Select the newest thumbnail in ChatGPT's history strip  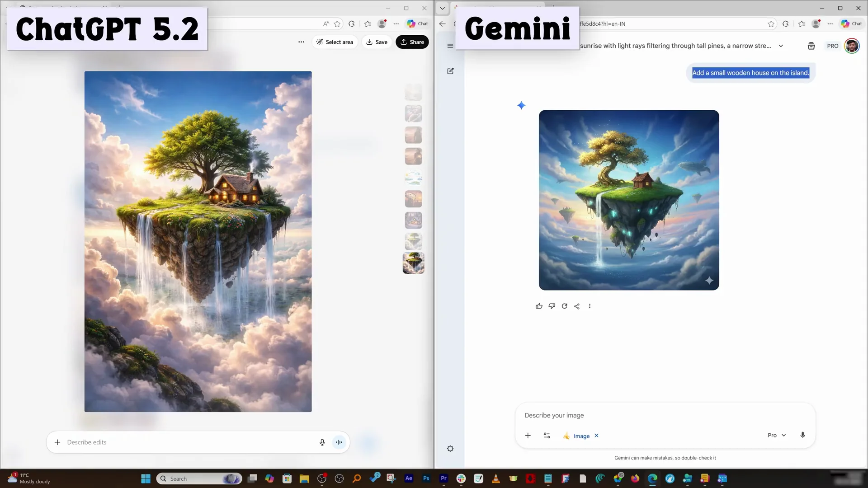(413, 263)
